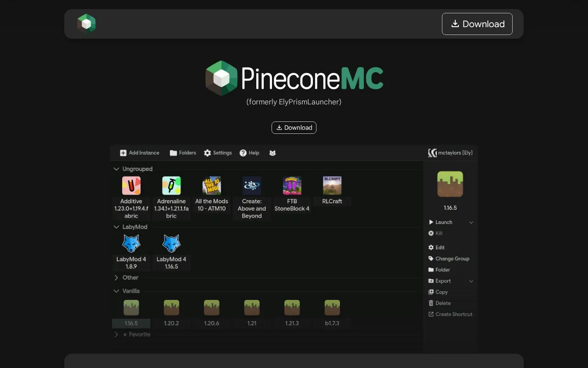Viewport: 588px width, 368px height.
Task: Expand the Other group
Action: [x=116, y=277]
